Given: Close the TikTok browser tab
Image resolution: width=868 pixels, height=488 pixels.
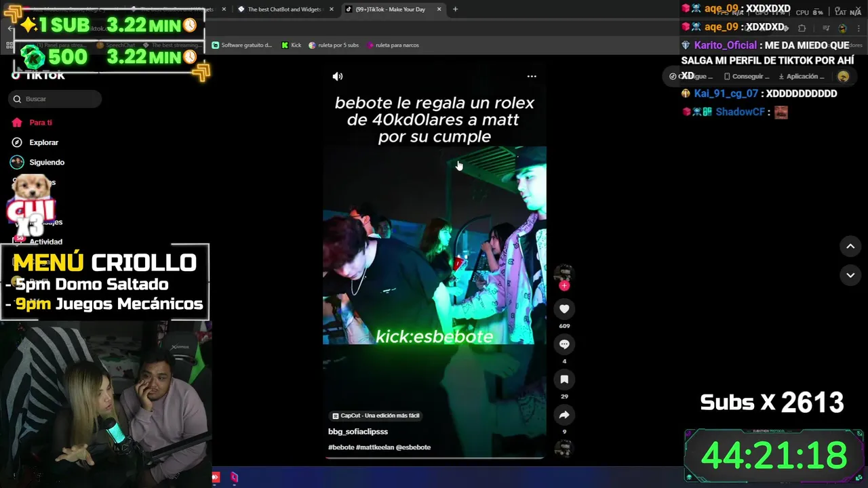Looking at the screenshot, I should pyautogui.click(x=439, y=9).
